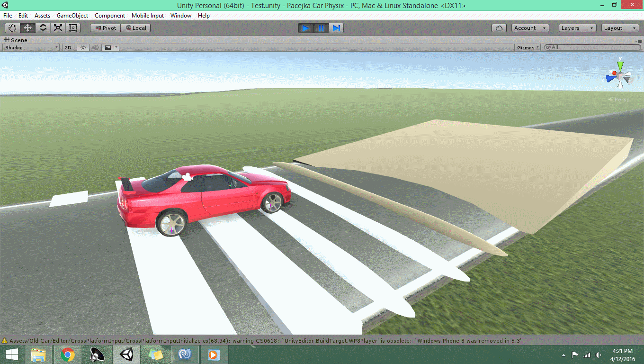Open Chrome from the taskbar
The image size is (644, 364).
[68, 355]
